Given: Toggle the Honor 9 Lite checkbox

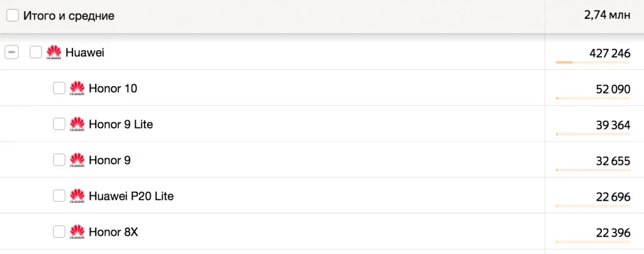Looking at the screenshot, I should point(59,124).
